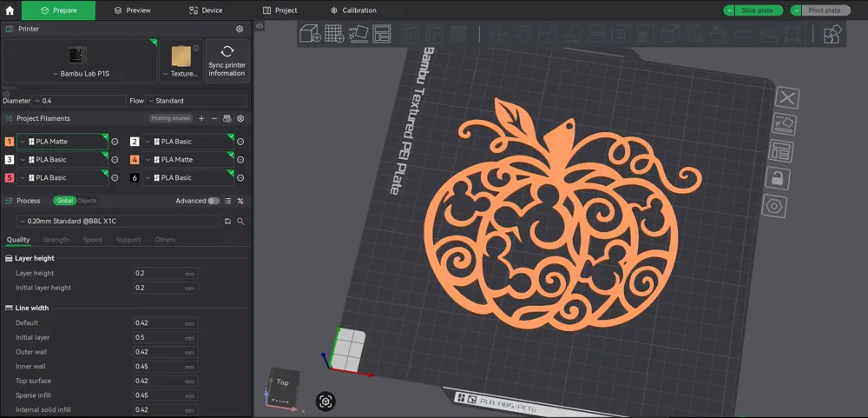Click the Text shape tool icon
The image size is (868, 418).
694,34
